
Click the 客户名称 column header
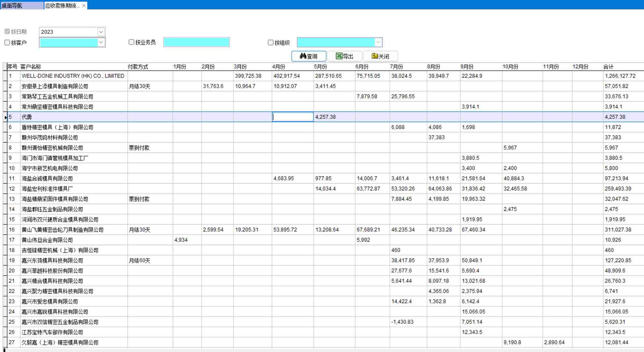31,67
